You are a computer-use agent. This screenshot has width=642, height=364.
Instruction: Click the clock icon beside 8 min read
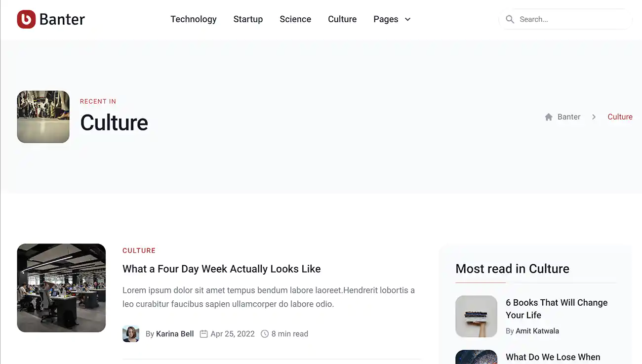(x=265, y=334)
